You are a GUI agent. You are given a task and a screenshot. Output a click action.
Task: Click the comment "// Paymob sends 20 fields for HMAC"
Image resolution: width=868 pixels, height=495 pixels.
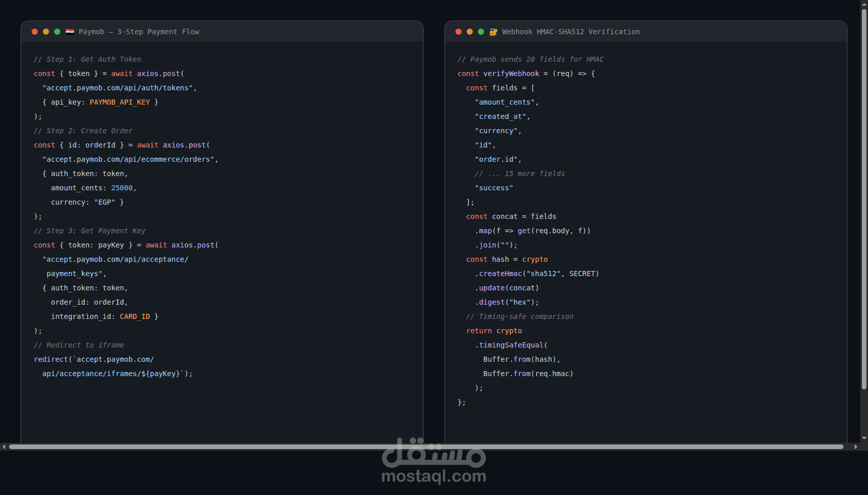point(531,59)
